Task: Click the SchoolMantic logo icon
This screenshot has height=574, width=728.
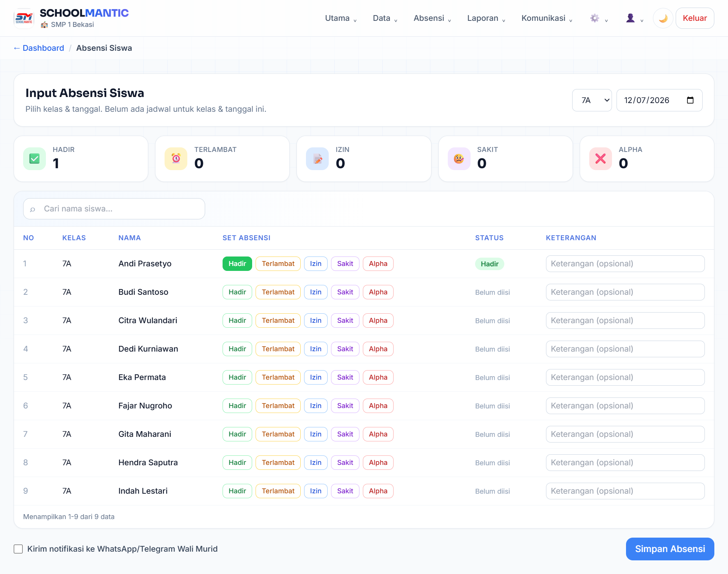Action: (24, 18)
